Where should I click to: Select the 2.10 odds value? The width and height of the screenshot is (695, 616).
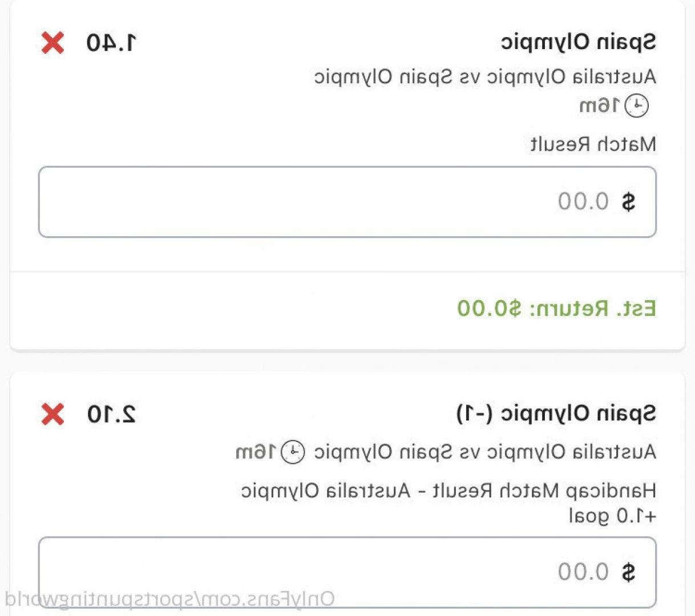pyautogui.click(x=112, y=414)
